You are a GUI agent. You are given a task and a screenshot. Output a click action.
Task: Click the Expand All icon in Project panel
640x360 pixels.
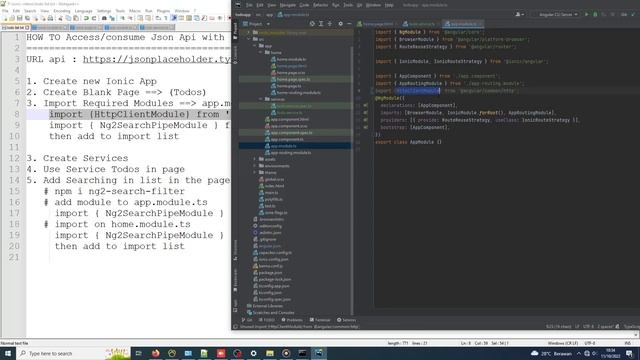click(x=321, y=24)
